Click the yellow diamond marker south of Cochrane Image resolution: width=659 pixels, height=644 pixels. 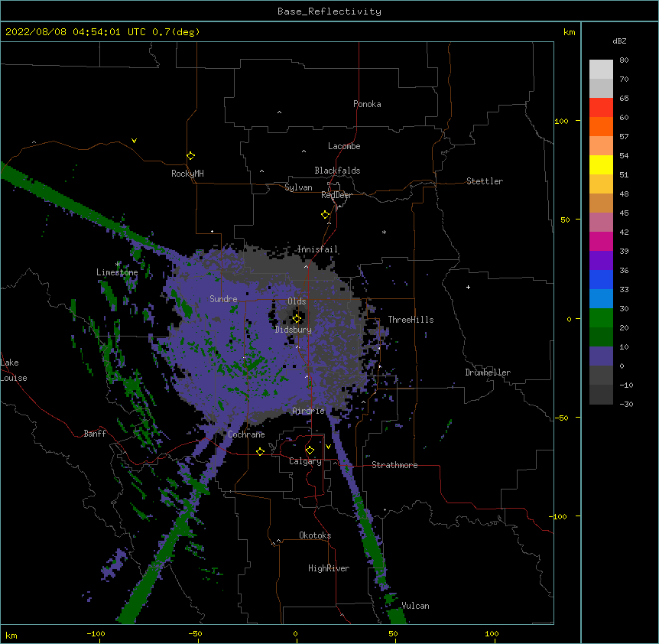[260, 451]
